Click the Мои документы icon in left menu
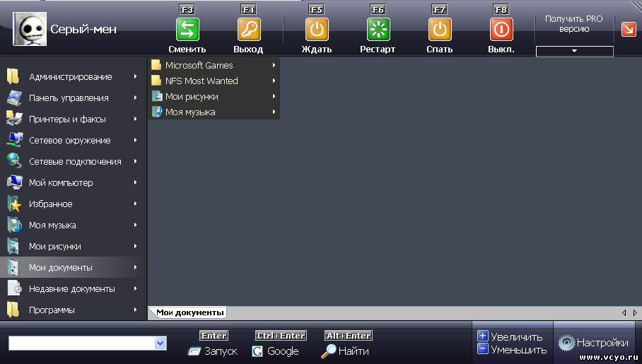 pyautogui.click(x=13, y=267)
